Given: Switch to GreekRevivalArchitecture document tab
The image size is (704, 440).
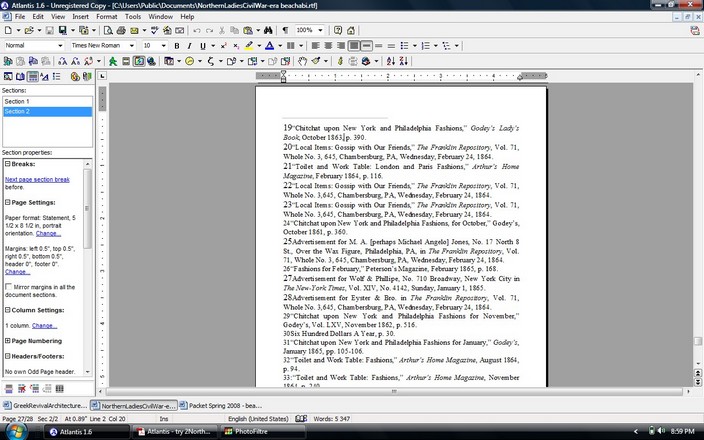Looking at the screenshot, I should (45, 405).
